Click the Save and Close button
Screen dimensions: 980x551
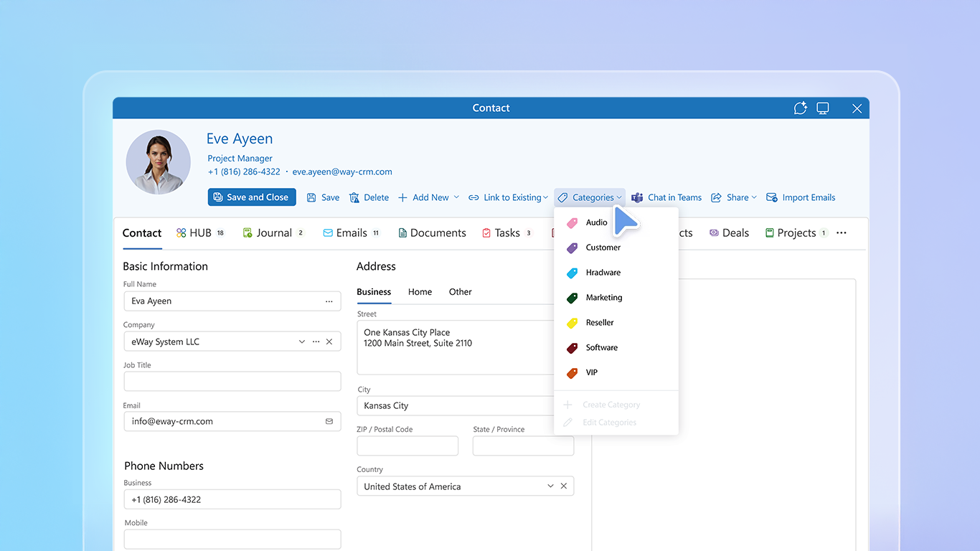click(252, 197)
